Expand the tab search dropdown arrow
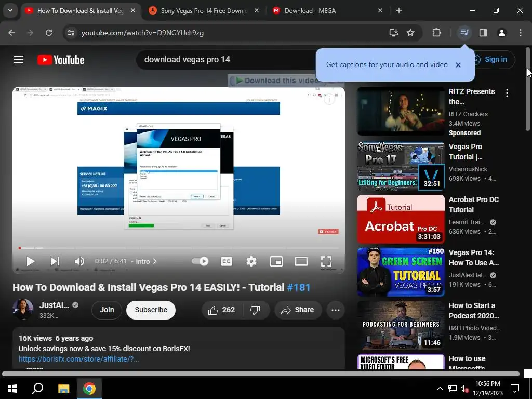 (10, 10)
